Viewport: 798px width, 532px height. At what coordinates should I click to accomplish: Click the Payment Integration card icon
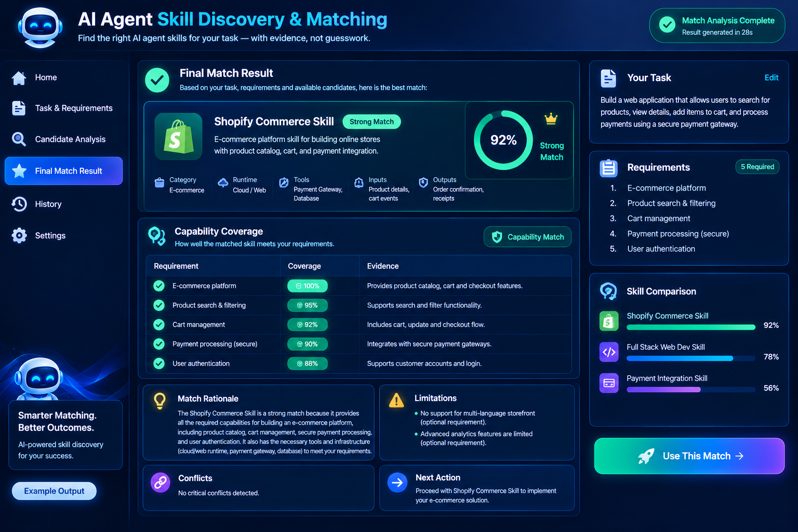pos(609,383)
